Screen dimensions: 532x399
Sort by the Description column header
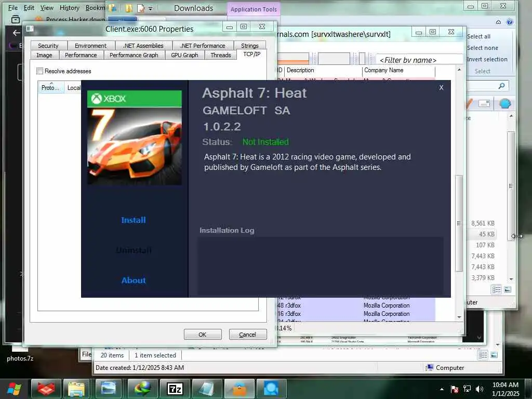pos(323,70)
